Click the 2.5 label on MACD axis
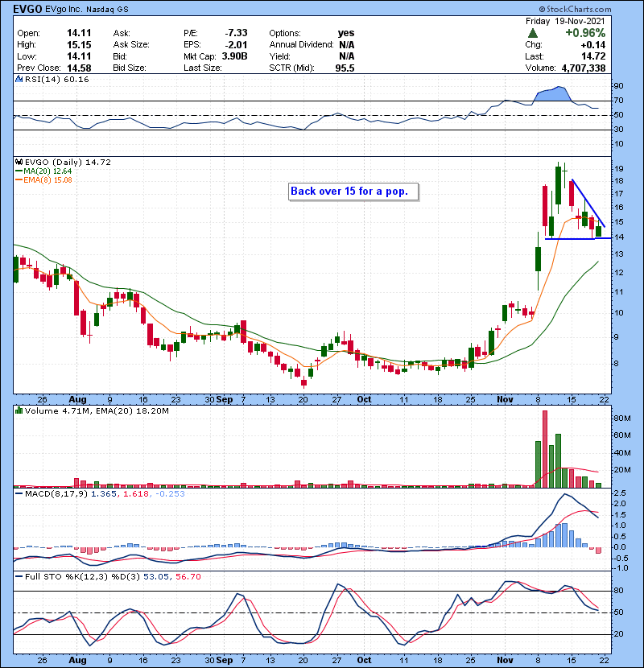Viewport: 644px width, 668px height. tap(620, 493)
